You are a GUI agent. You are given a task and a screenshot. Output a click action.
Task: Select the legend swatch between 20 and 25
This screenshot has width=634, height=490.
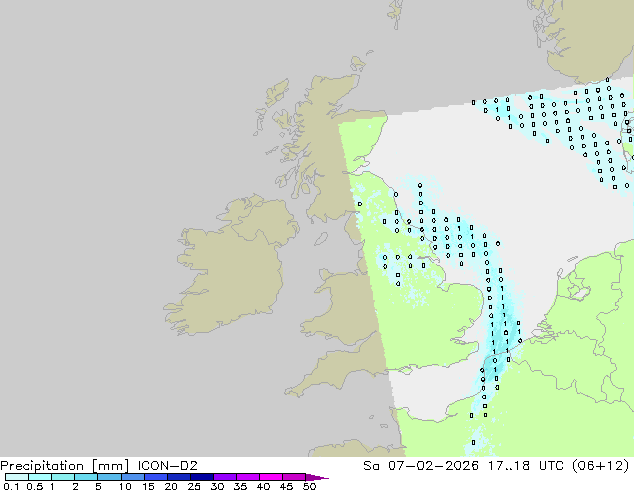pos(178,477)
